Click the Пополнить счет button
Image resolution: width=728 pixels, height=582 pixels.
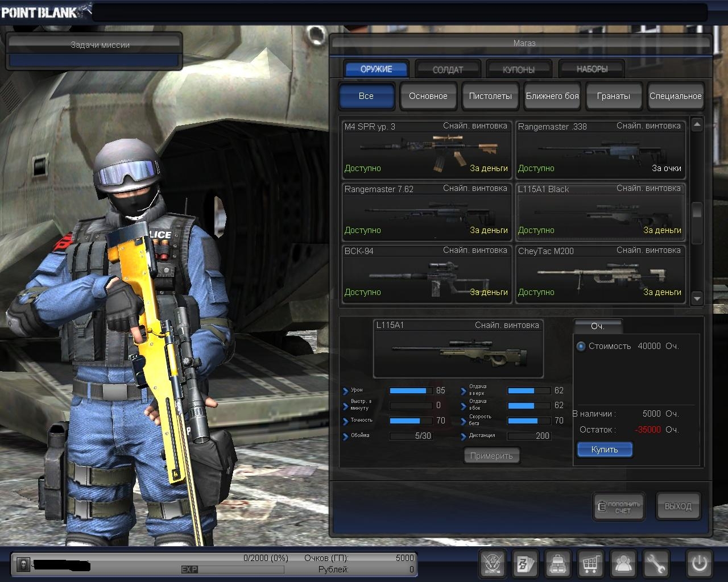click(x=619, y=506)
